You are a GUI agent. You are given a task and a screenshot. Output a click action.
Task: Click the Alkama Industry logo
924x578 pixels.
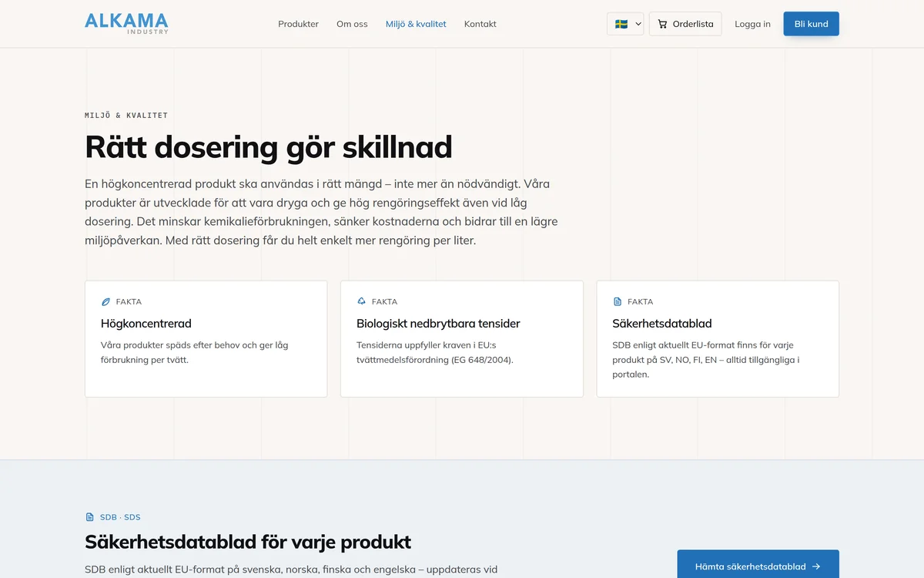point(126,23)
